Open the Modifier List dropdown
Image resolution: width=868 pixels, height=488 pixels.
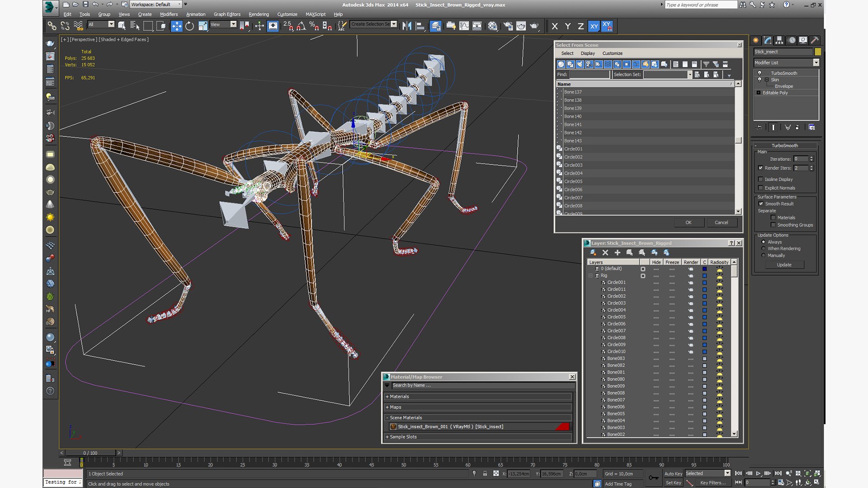[816, 63]
